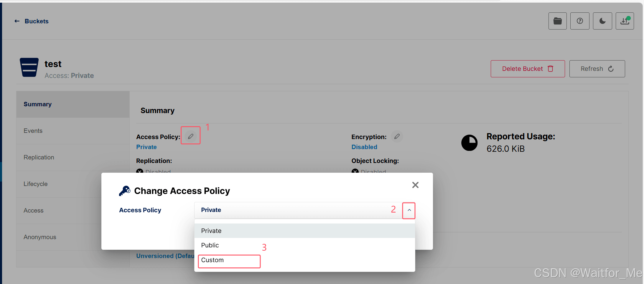
Task: Click the Refresh button
Action: click(597, 69)
